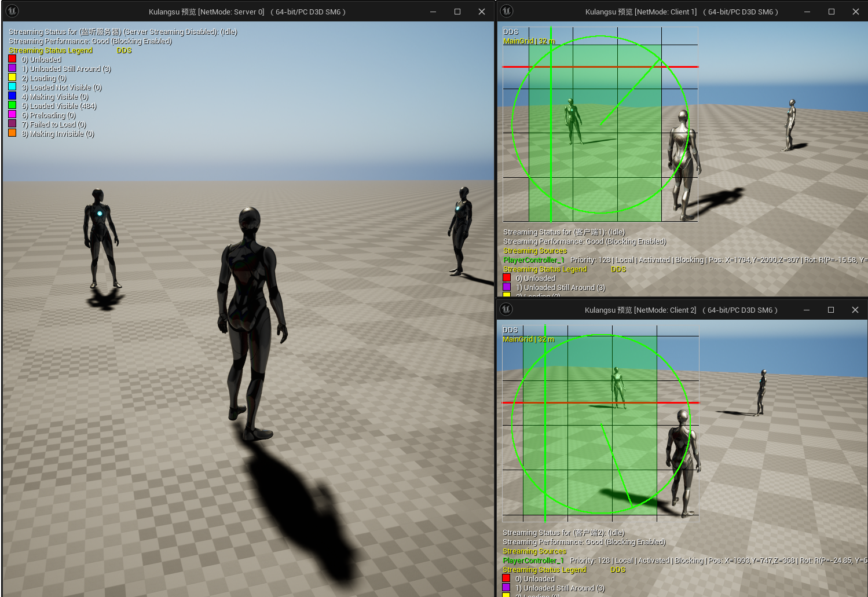Click purple swatch in Client 2 legend
868x597 pixels.
(506, 588)
